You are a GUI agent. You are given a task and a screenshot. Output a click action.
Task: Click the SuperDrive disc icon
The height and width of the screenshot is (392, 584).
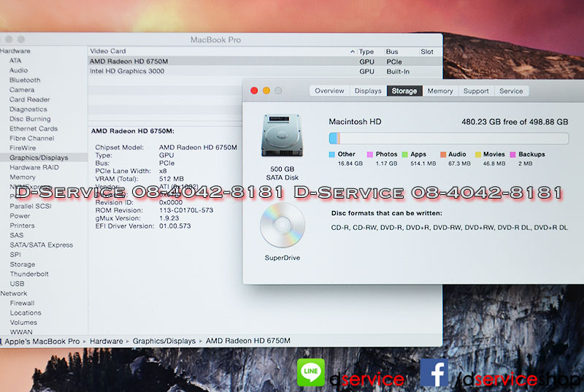click(x=283, y=225)
